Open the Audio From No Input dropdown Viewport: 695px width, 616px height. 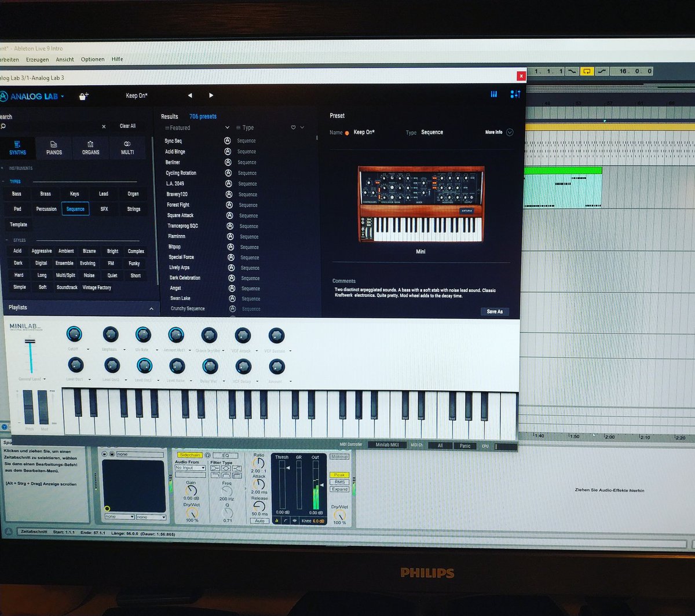(x=190, y=468)
